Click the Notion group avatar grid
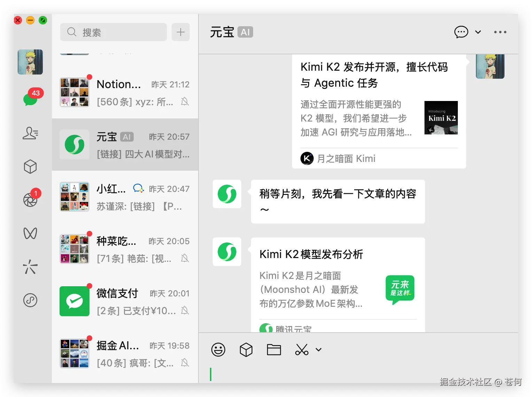 (x=75, y=92)
